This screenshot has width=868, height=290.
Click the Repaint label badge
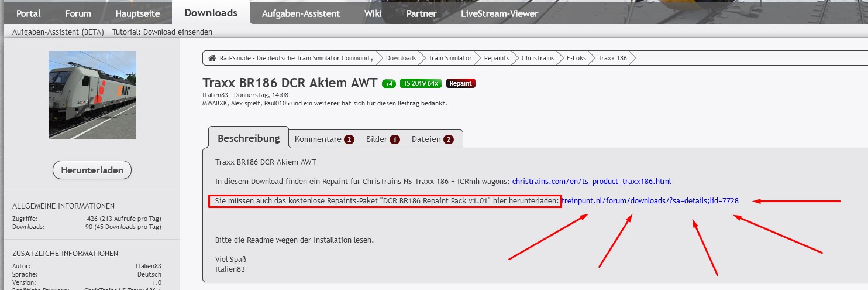tap(461, 83)
